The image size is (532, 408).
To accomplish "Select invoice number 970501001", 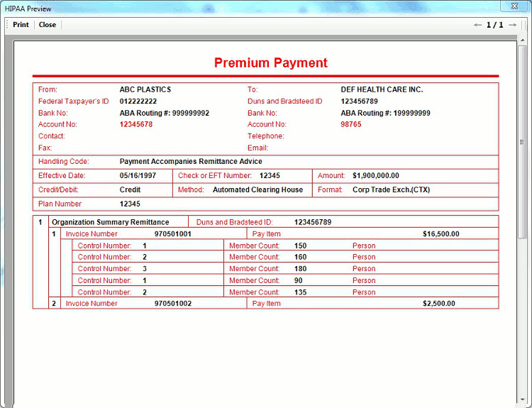I will [172, 233].
